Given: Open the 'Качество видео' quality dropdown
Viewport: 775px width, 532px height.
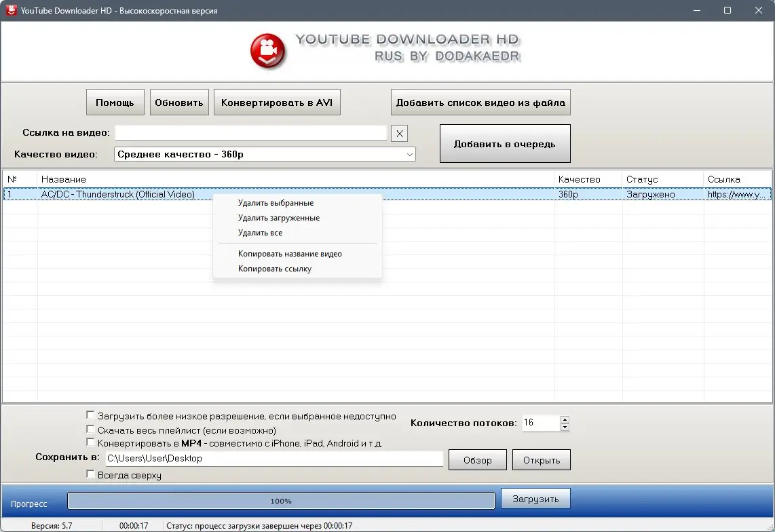Looking at the screenshot, I should point(409,154).
